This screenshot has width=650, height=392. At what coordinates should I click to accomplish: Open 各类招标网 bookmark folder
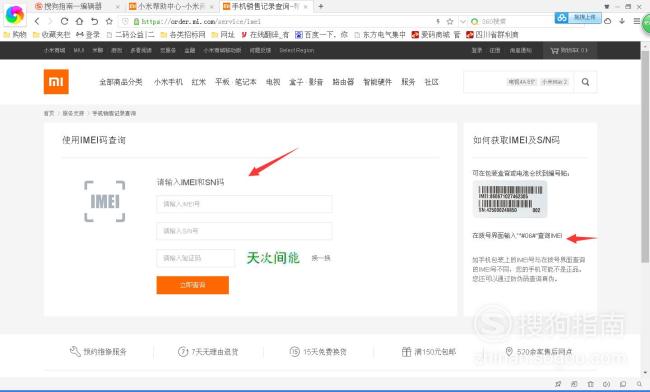tap(183, 35)
